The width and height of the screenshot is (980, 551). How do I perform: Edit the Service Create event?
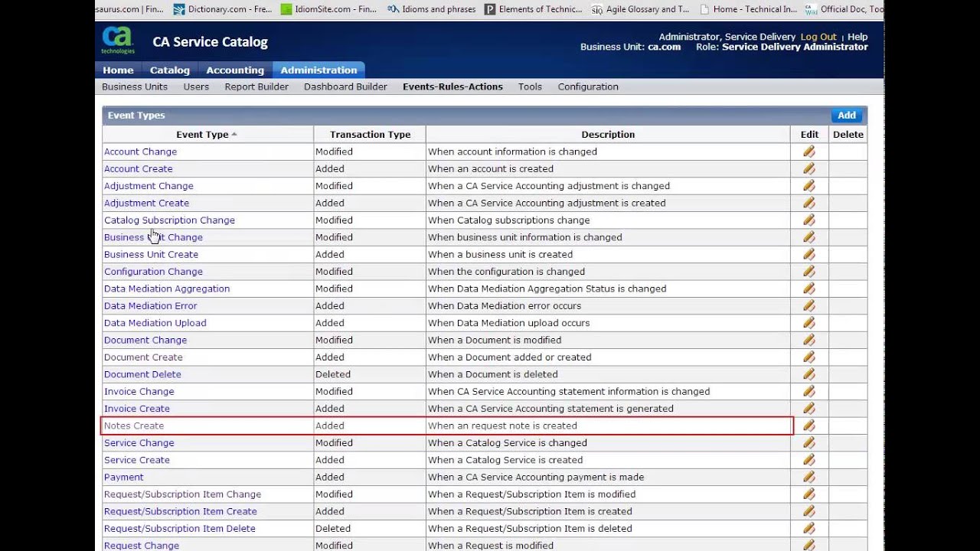(x=808, y=460)
